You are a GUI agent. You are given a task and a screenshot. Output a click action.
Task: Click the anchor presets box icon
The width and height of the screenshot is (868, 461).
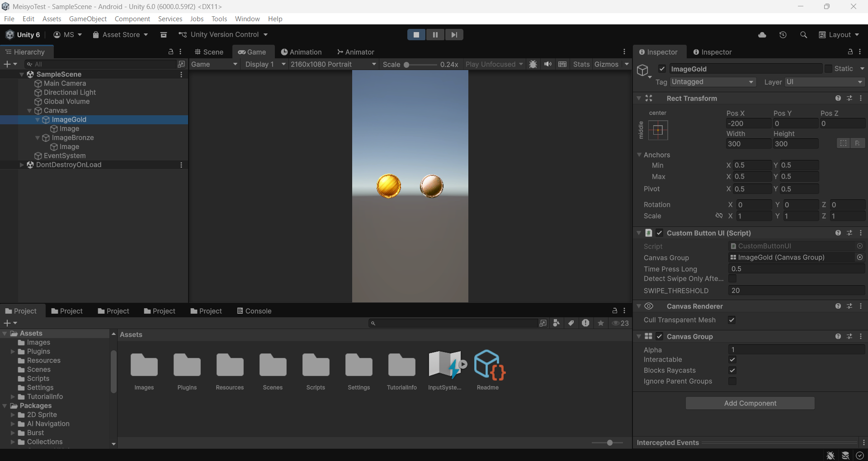[658, 130]
